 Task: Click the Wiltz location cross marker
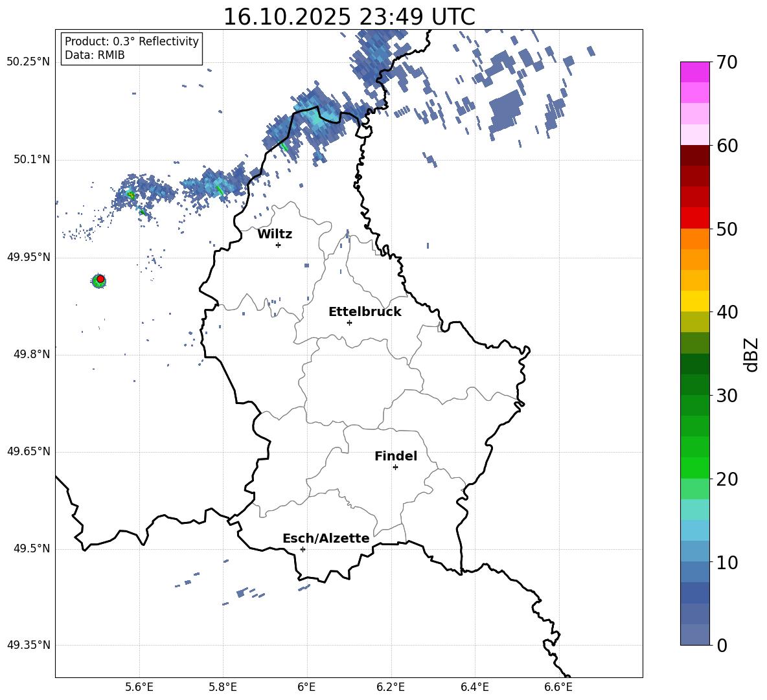pos(279,245)
